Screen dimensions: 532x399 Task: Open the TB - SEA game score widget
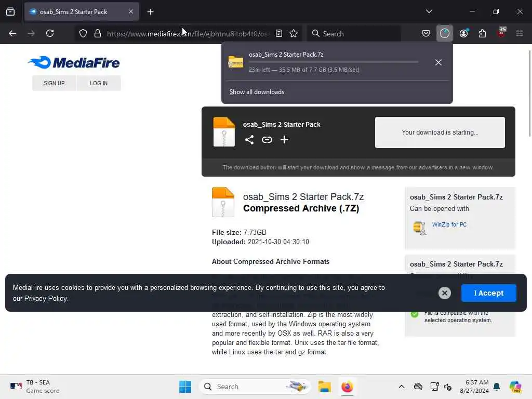click(x=35, y=387)
